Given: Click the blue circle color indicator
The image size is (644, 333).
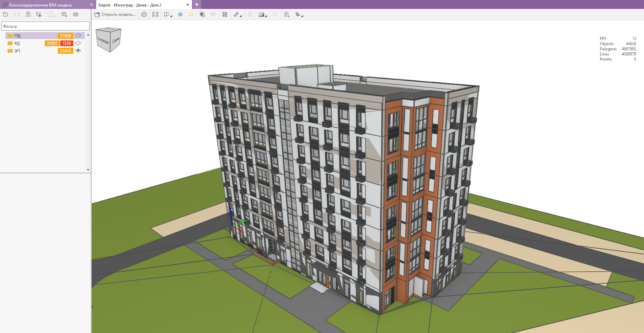Looking at the screenshot, I should pyautogui.click(x=180, y=14).
